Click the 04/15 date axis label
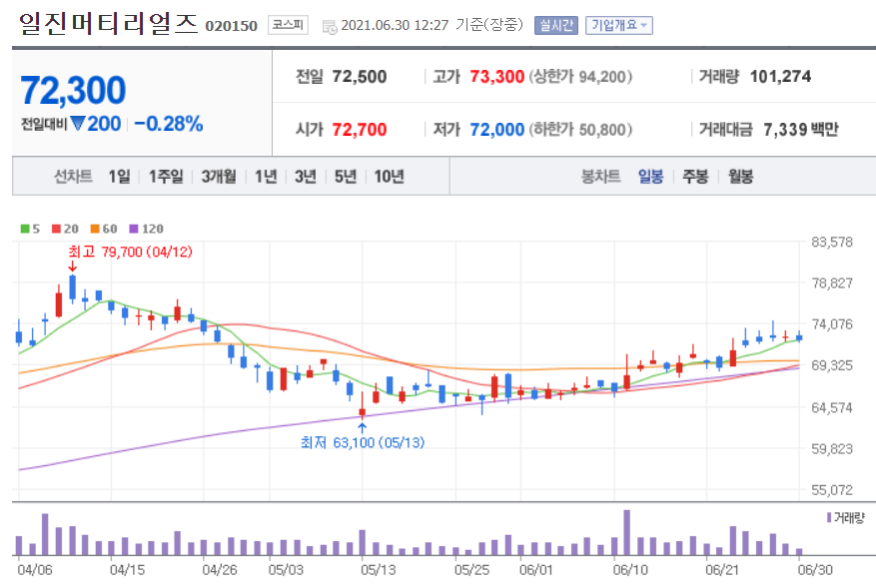 127,570
